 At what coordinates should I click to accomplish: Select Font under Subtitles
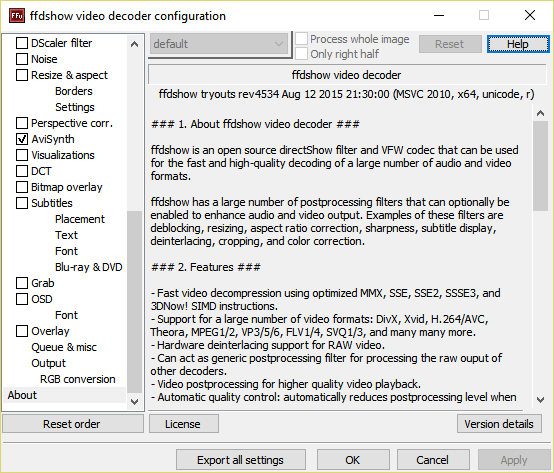click(66, 251)
